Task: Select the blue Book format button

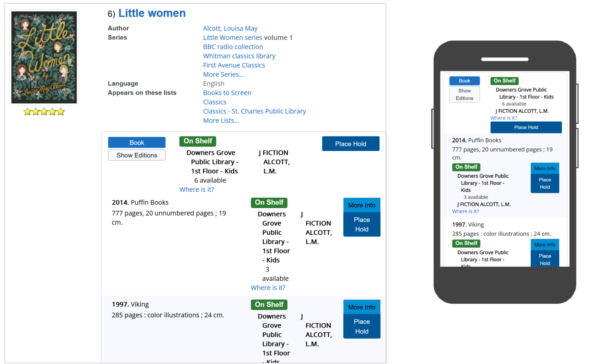Action: (x=137, y=142)
